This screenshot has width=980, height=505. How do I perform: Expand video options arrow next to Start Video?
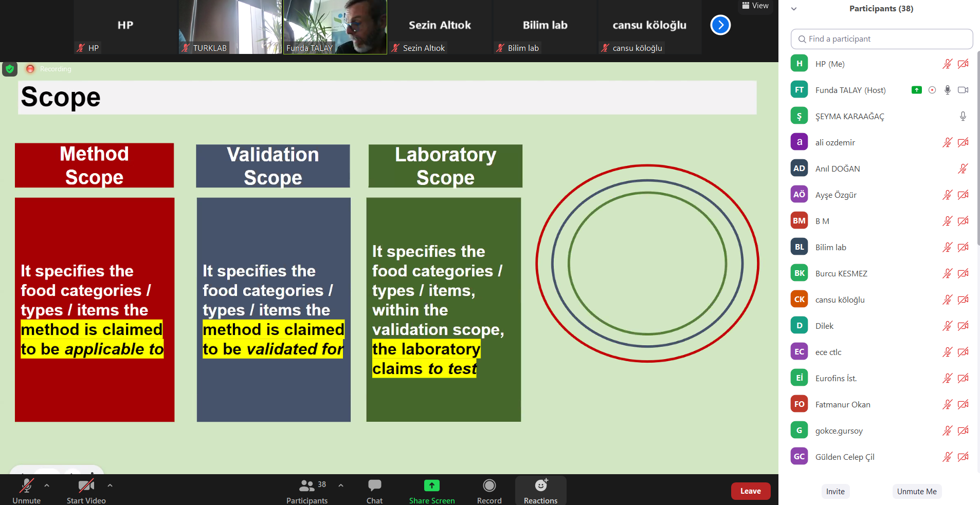[x=110, y=485]
